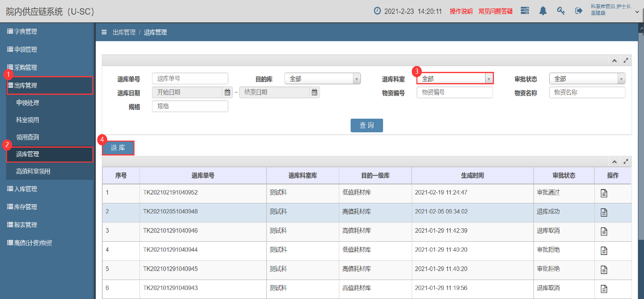Open the 目的库 dropdown
644x299 pixels.
coord(323,79)
